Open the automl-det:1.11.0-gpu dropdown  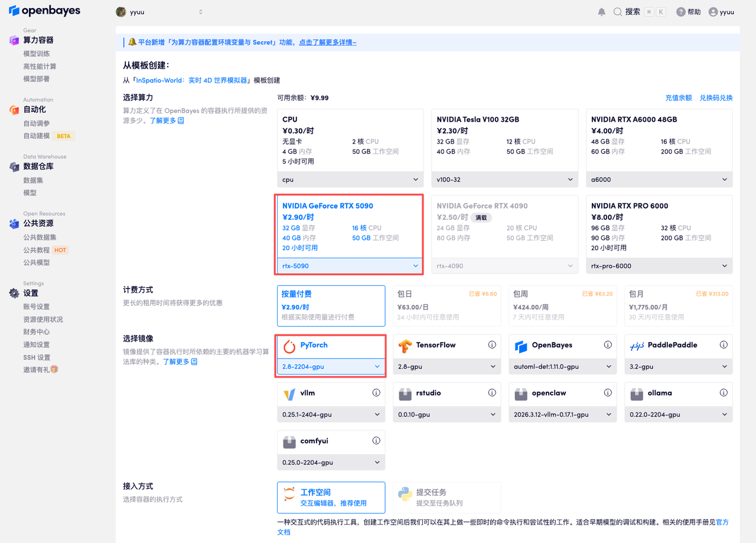[562, 366]
